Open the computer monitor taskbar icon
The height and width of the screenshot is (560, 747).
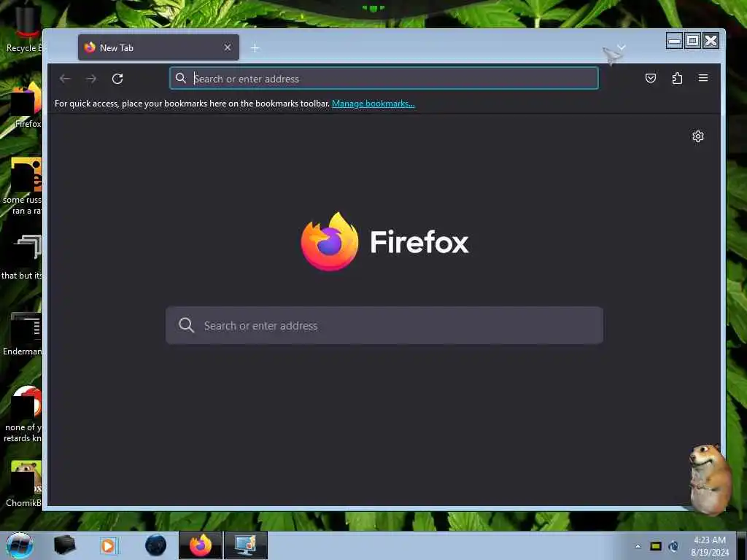[246, 545]
